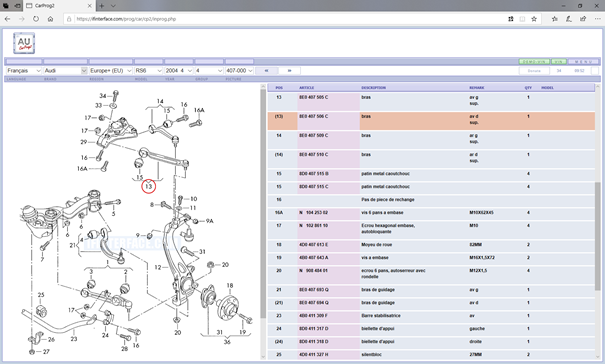Image resolution: width=605 pixels, height=364 pixels.
Task: View site security lock info
Action: coord(69,19)
